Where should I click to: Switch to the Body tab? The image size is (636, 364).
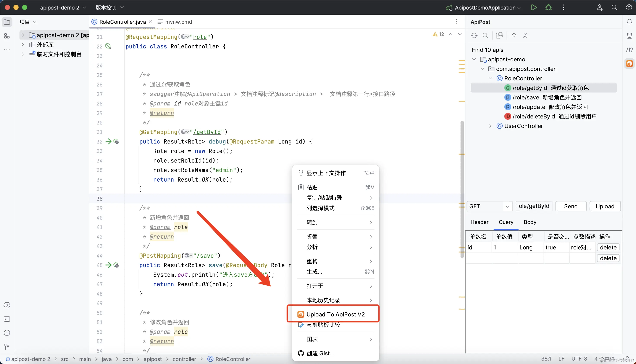[530, 222]
